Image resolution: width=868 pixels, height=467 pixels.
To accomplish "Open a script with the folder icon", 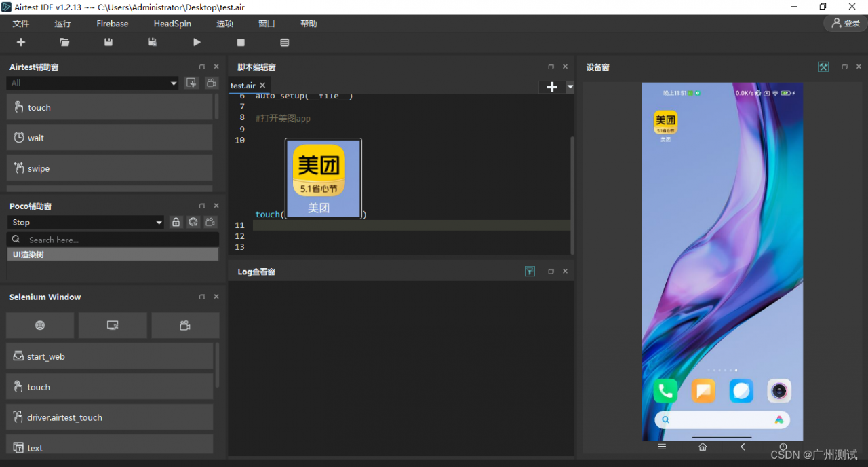I will click(x=64, y=42).
